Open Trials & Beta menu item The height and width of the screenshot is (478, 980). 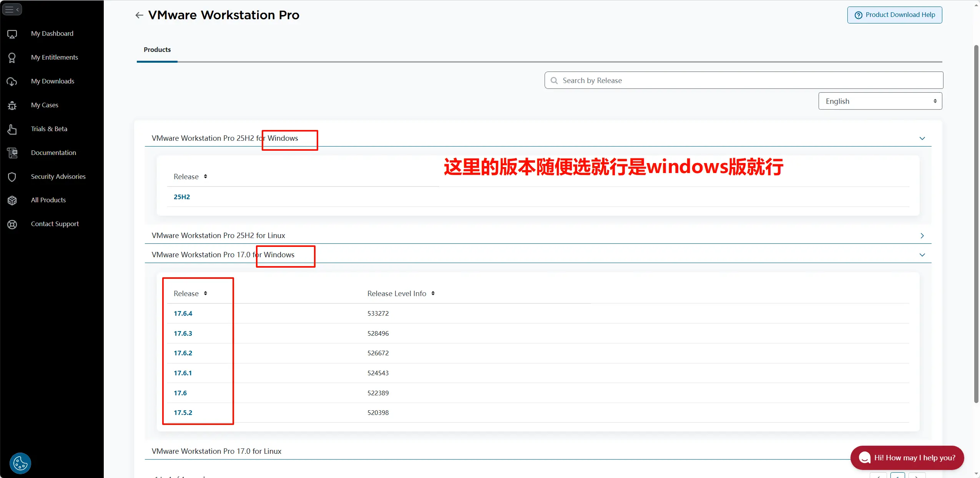click(49, 129)
